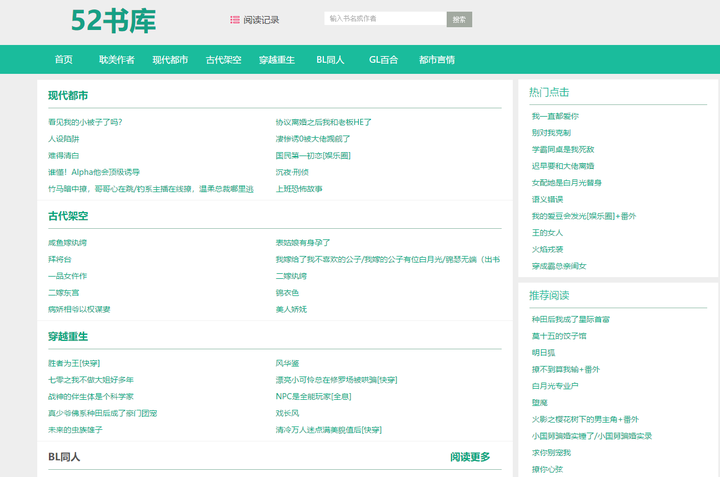The image size is (720, 477).
Task: Open the BL同人 section heading
Action: 64,457
